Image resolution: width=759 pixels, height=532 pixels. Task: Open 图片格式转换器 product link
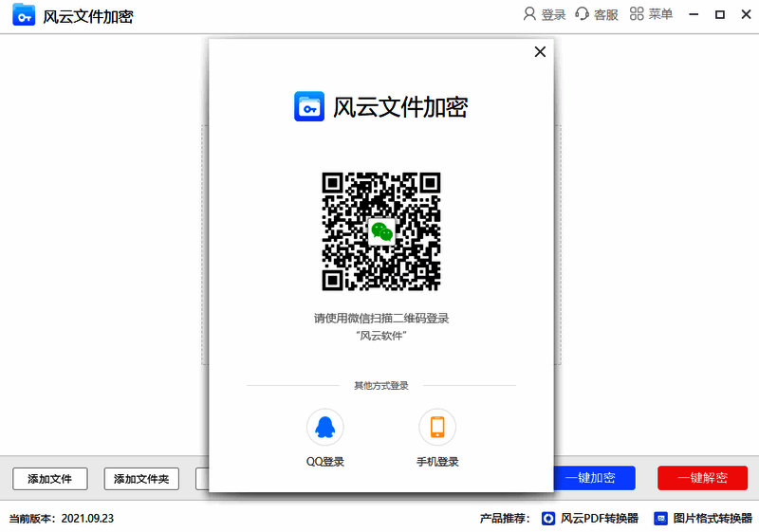703,519
